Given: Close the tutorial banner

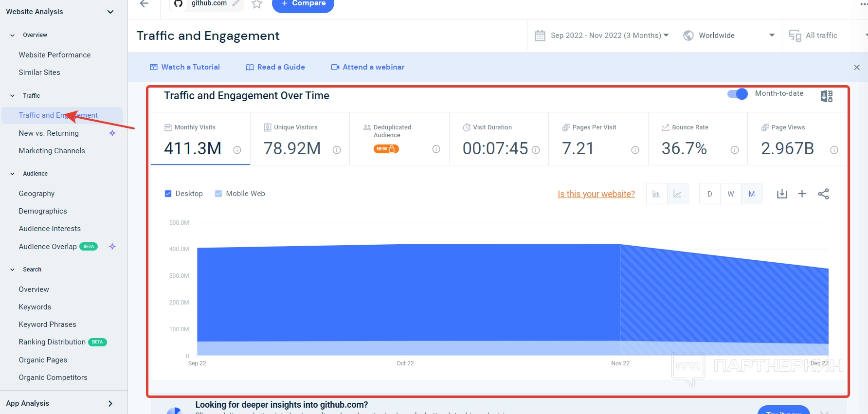Looking at the screenshot, I should click(857, 67).
